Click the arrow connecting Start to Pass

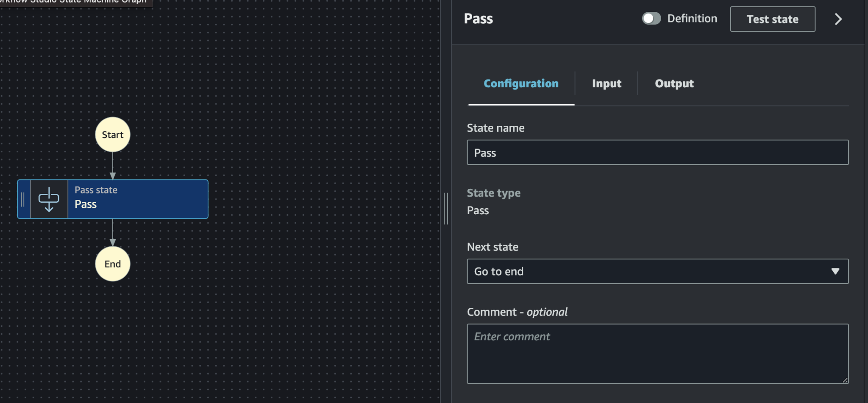[113, 166]
